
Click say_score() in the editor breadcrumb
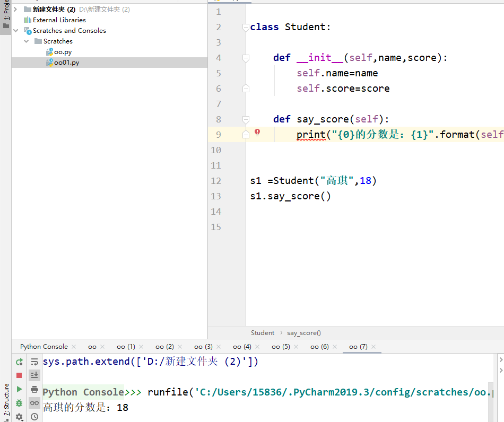pos(304,333)
